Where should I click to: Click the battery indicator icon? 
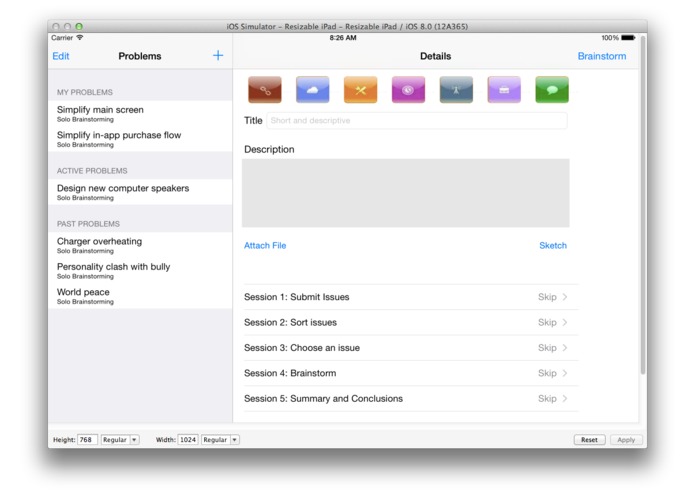pos(628,38)
